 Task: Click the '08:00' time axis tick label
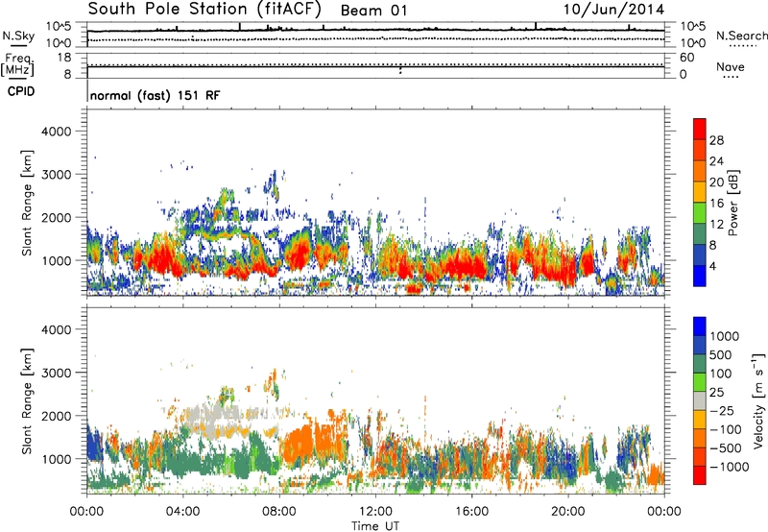[279, 512]
